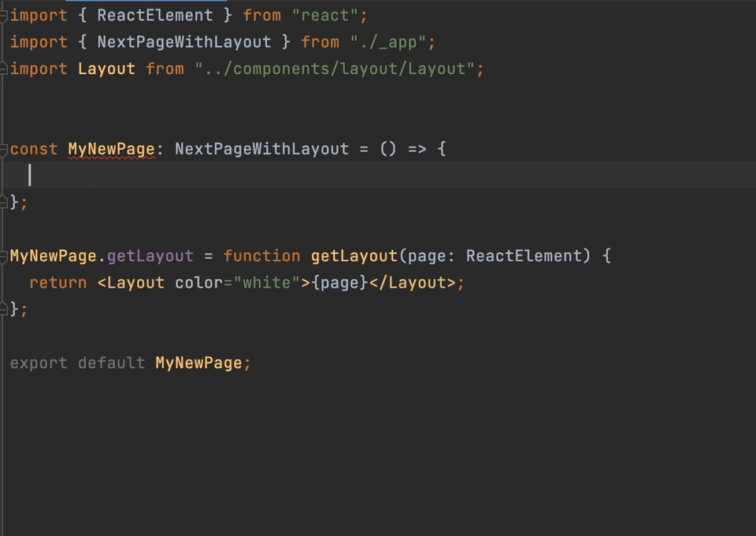Click the closing </Layout> tag
Image resolution: width=756 pixels, height=536 pixels.
point(412,283)
